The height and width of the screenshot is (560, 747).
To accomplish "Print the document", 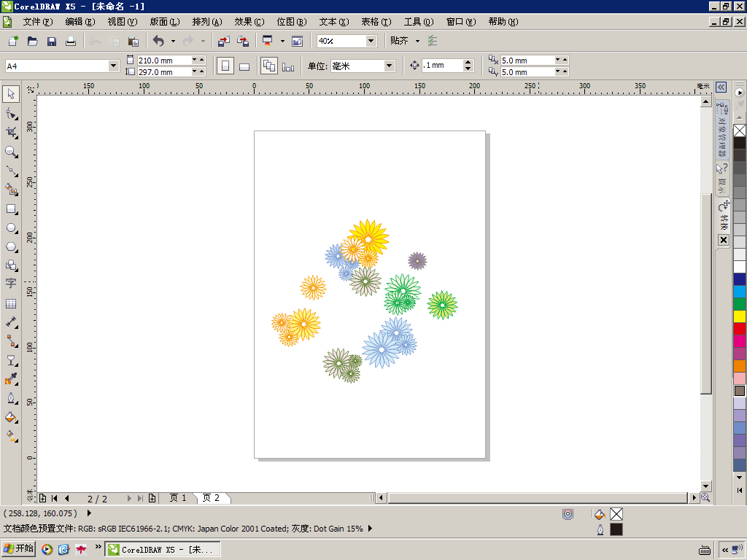I will pyautogui.click(x=71, y=41).
